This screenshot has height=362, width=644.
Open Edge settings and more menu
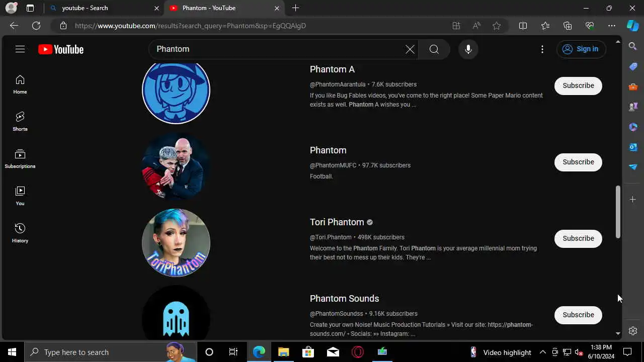612,26
